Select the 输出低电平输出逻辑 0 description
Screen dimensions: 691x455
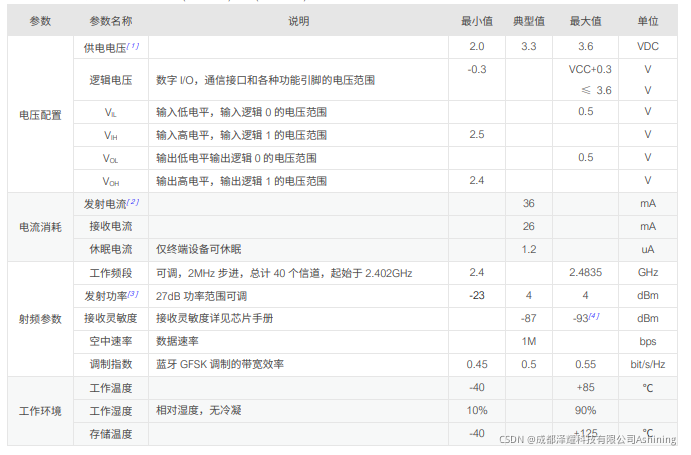(x=236, y=158)
